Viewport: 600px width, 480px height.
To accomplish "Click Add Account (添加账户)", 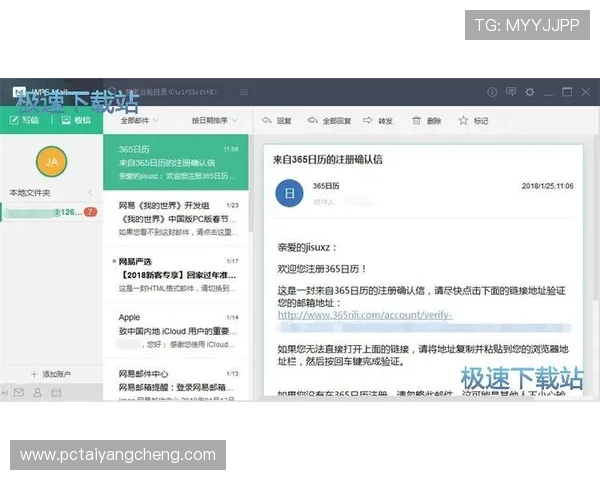I will (51, 374).
